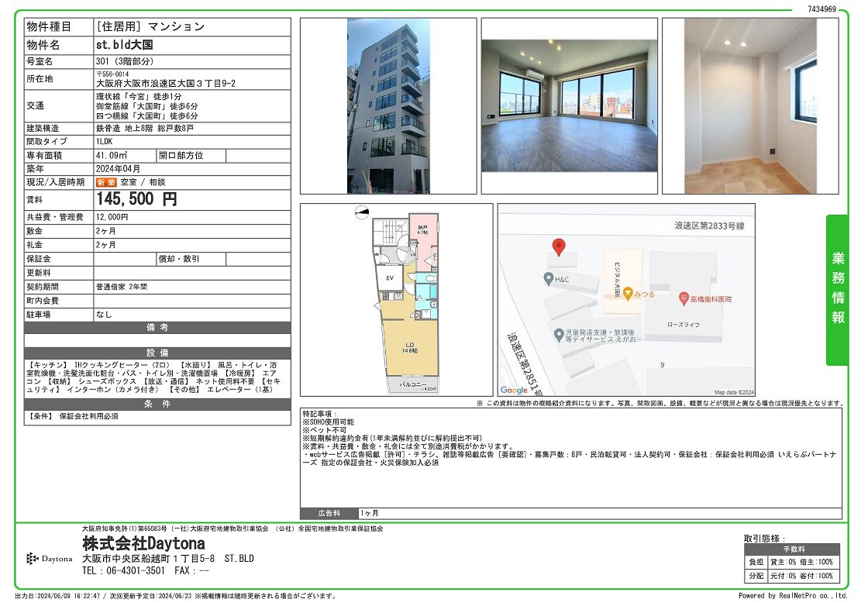
Task: Select room number 301 (3階部分)
Action: (x=125, y=61)
